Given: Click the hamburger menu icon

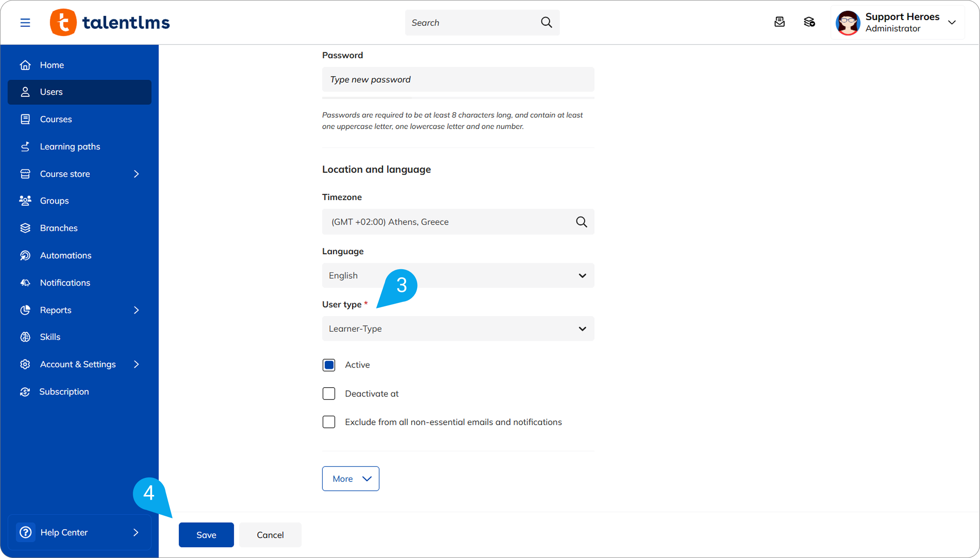Looking at the screenshot, I should coord(25,23).
